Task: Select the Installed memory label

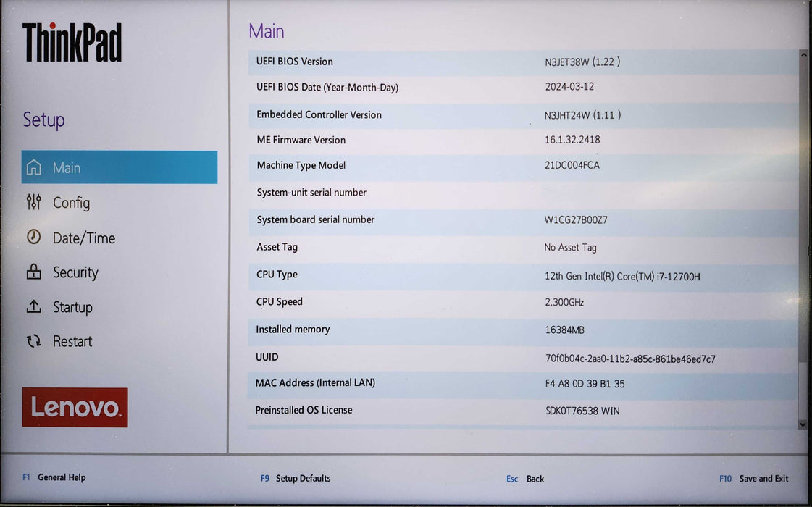Action: (293, 330)
